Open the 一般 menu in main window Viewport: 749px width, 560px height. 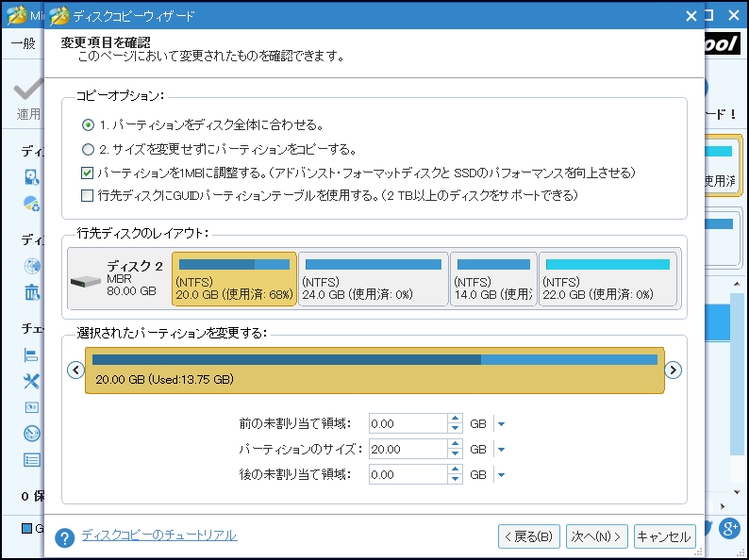tap(24, 44)
